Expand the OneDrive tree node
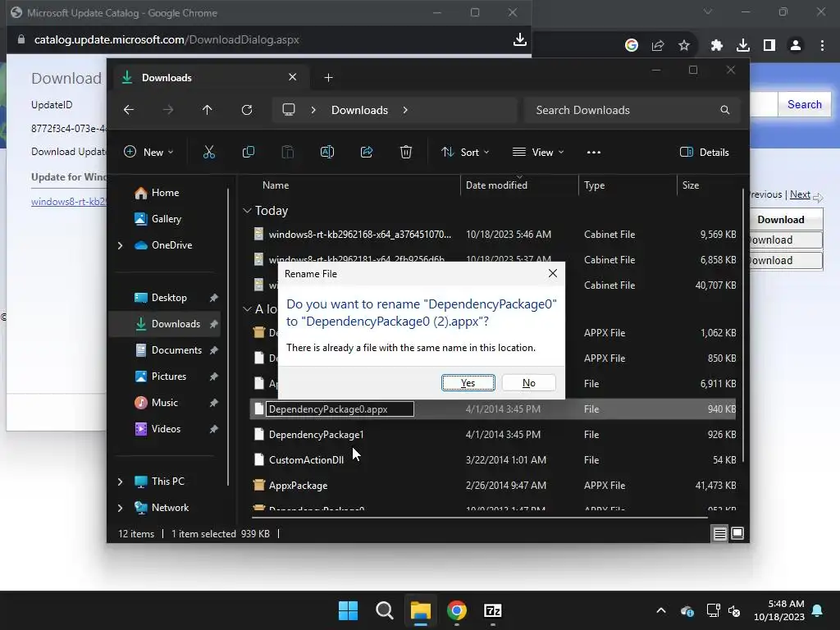 click(x=120, y=245)
